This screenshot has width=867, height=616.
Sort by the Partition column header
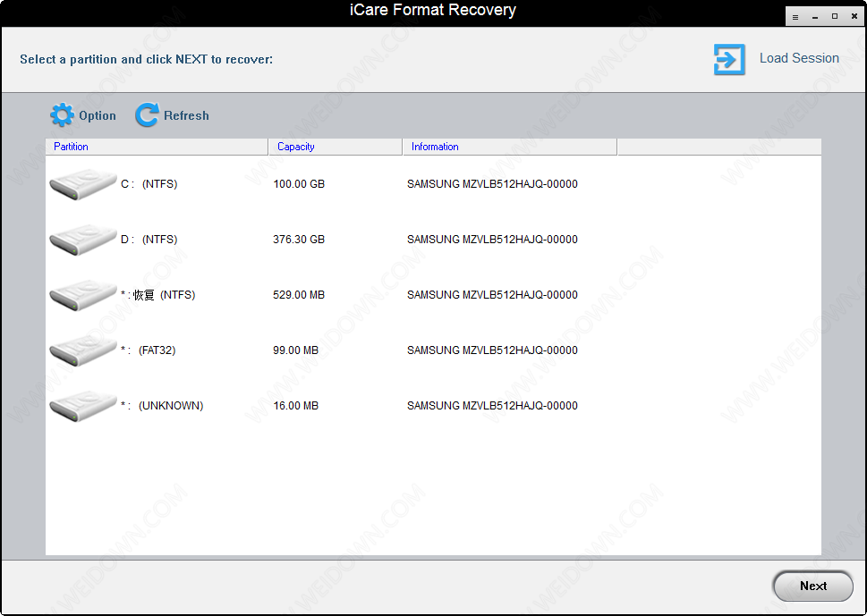[x=157, y=147]
